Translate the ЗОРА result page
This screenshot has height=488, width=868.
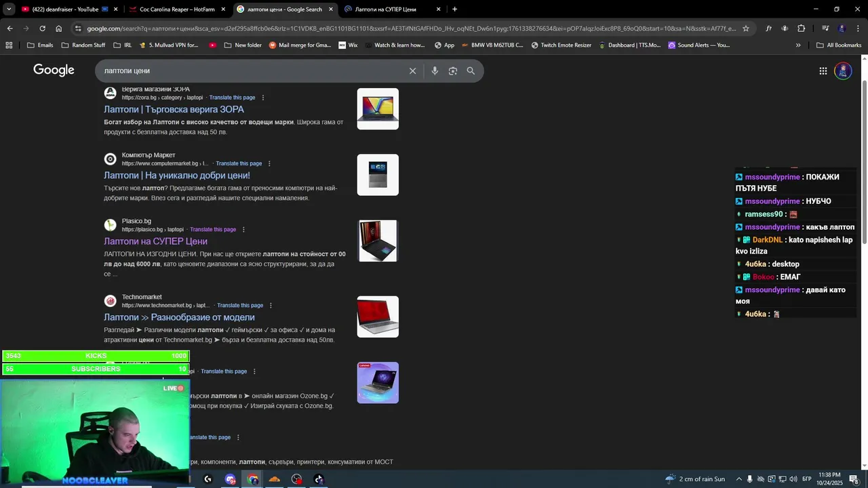click(232, 98)
